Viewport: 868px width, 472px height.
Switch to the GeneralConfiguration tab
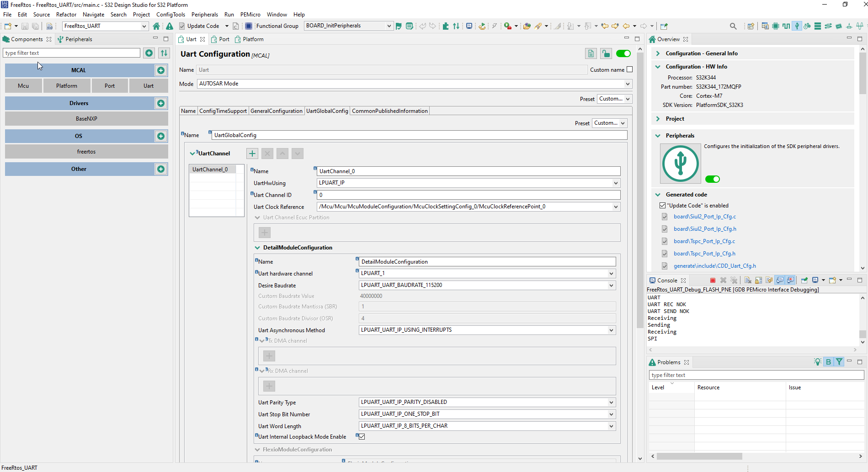pos(277,111)
